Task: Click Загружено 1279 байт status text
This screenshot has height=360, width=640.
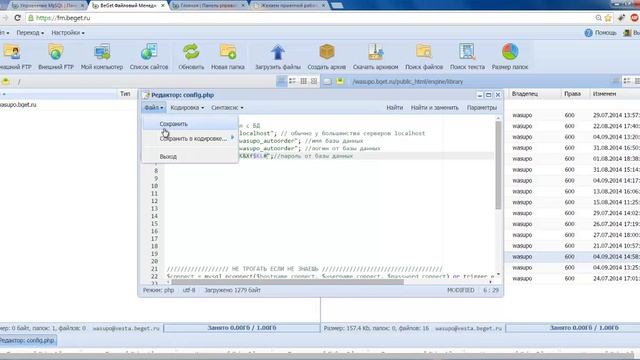Action: pos(232,290)
